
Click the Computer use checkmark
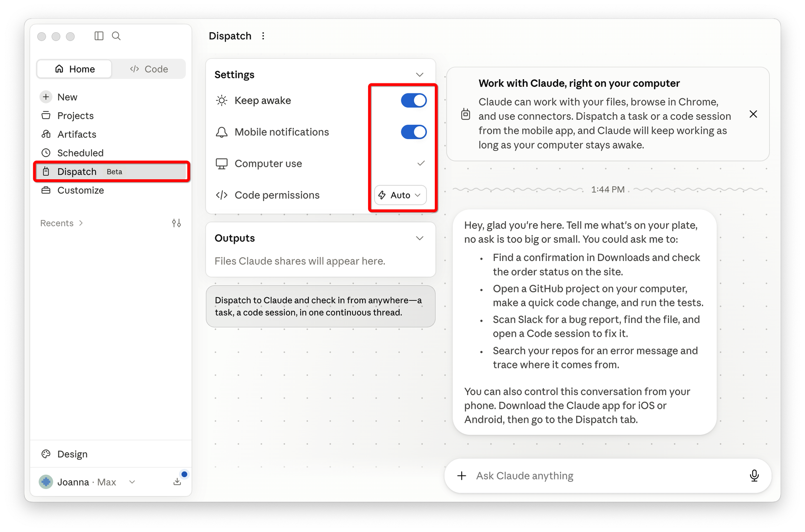click(421, 163)
